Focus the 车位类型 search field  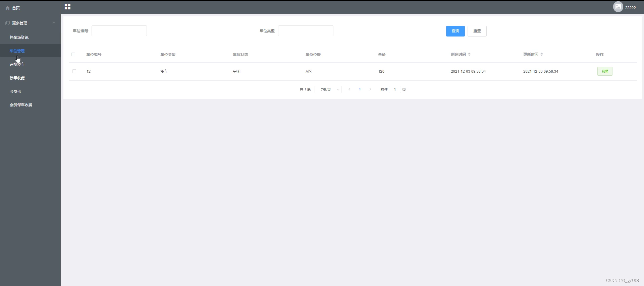click(x=306, y=31)
